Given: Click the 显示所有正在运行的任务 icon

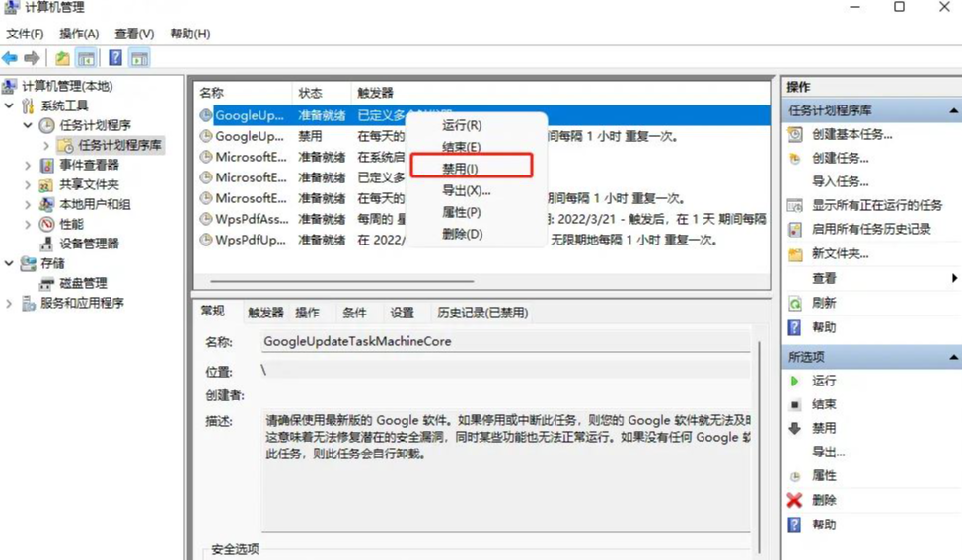Looking at the screenshot, I should [795, 205].
